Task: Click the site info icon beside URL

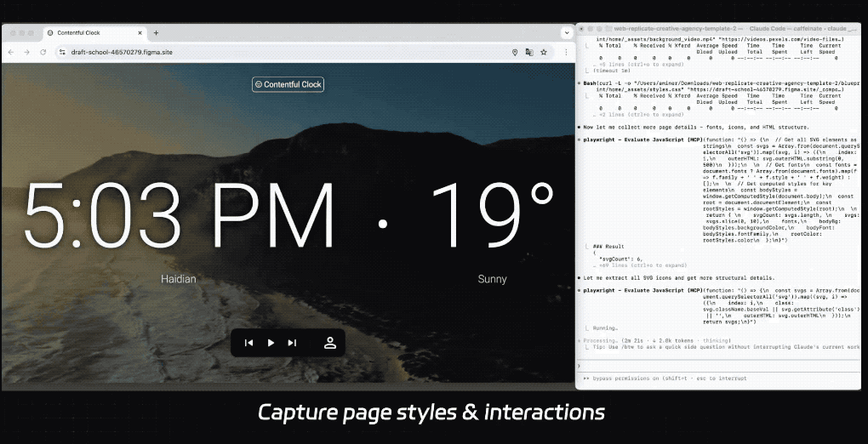Action: [x=62, y=52]
